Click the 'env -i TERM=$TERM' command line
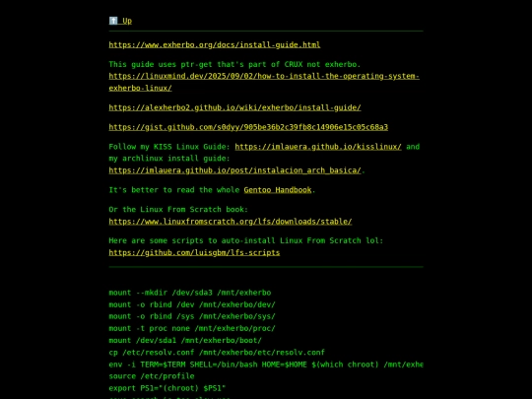 (x=266, y=365)
